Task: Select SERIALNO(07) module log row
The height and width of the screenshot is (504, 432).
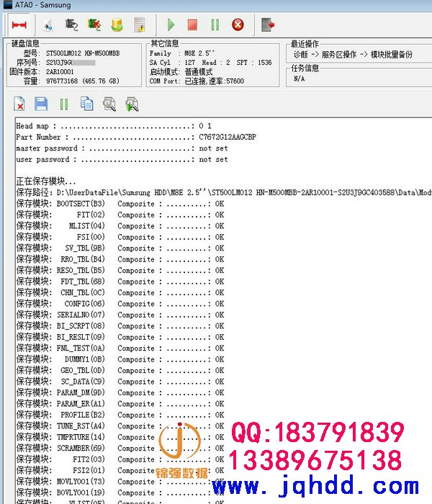Action: (120, 315)
